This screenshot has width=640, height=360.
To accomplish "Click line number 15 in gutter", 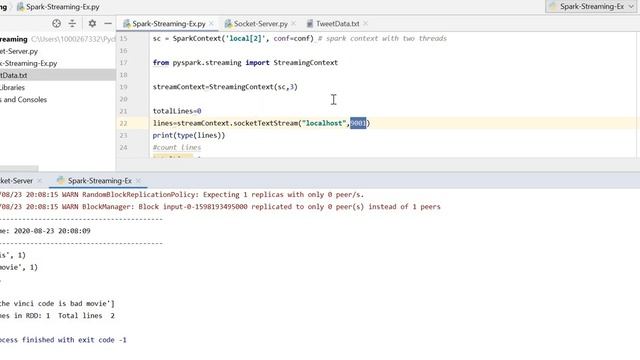I will [x=123, y=38].
